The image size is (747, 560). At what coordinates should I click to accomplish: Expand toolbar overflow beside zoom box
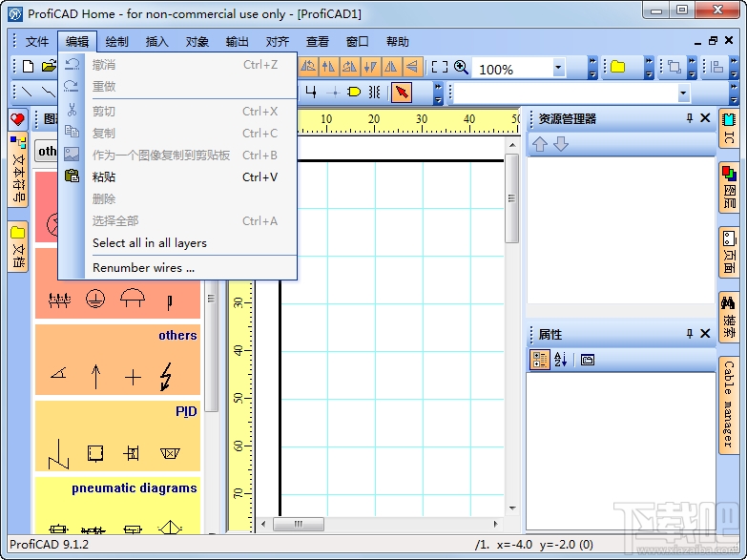tap(592, 67)
